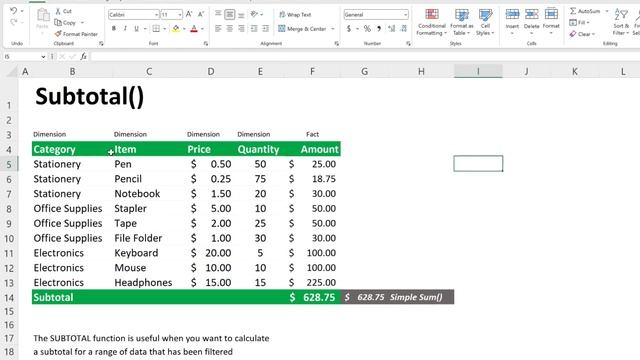The image size is (640, 360).
Task: Click the Clear eraser button
Action: (582, 34)
